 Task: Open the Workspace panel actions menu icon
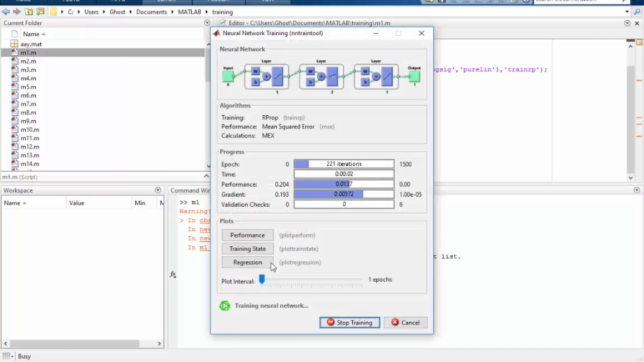click(158, 190)
